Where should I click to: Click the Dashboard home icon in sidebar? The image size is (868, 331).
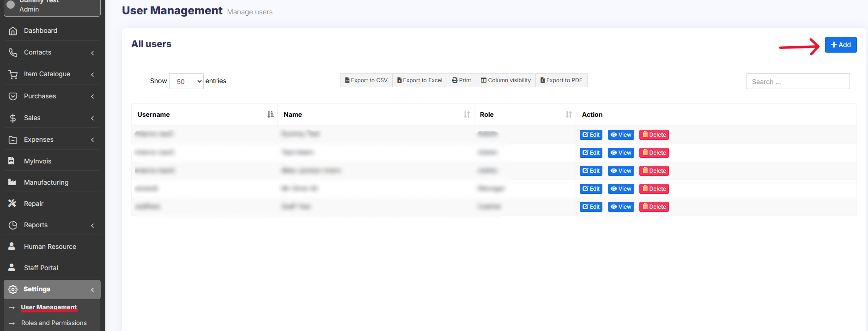[13, 31]
